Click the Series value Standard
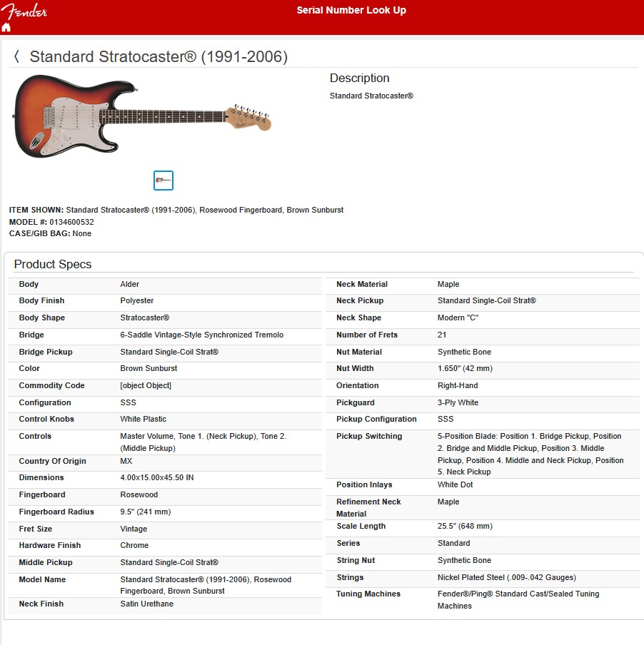This screenshot has width=644, height=645. coord(453,544)
